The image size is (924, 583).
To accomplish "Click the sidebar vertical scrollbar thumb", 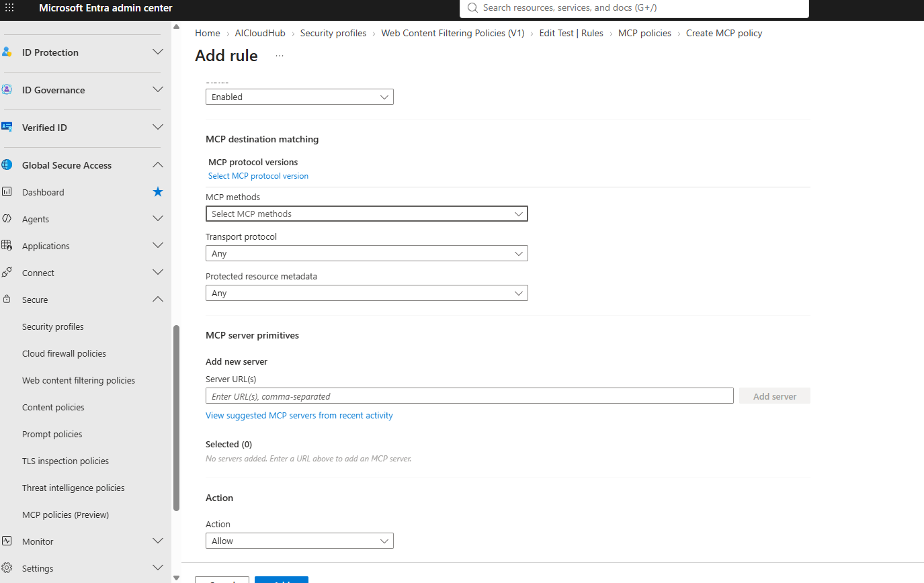I will point(177,418).
